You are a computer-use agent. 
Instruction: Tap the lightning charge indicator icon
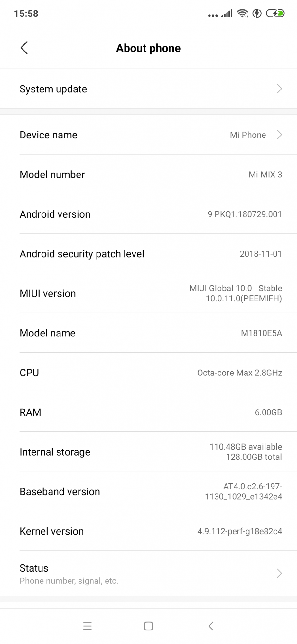click(257, 14)
